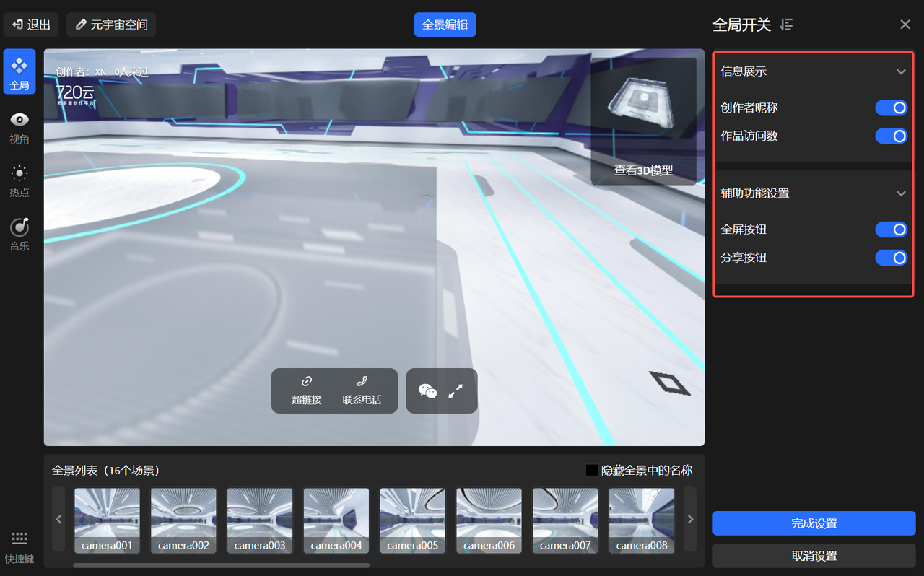Click the 完成设置 button
This screenshot has width=924, height=576.
[814, 523]
